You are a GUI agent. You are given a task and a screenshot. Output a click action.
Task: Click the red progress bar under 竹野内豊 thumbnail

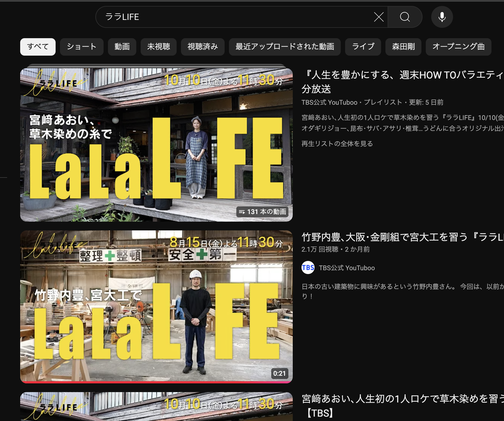[156, 382]
